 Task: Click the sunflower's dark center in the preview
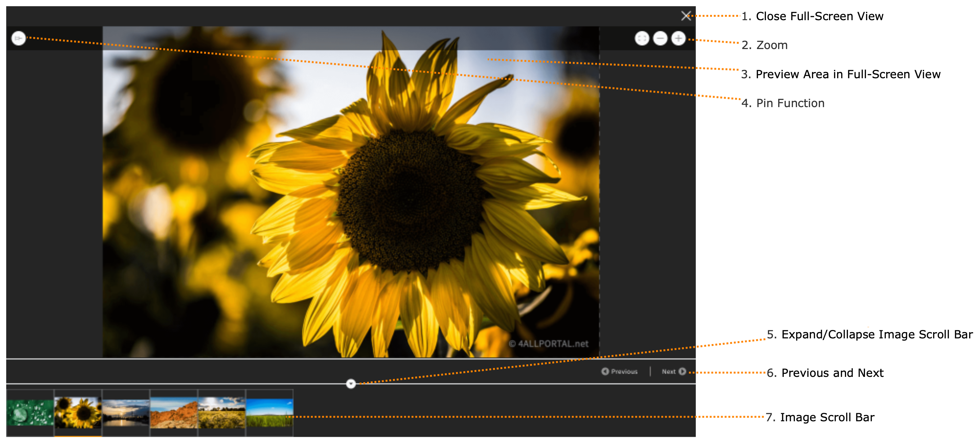tap(407, 198)
